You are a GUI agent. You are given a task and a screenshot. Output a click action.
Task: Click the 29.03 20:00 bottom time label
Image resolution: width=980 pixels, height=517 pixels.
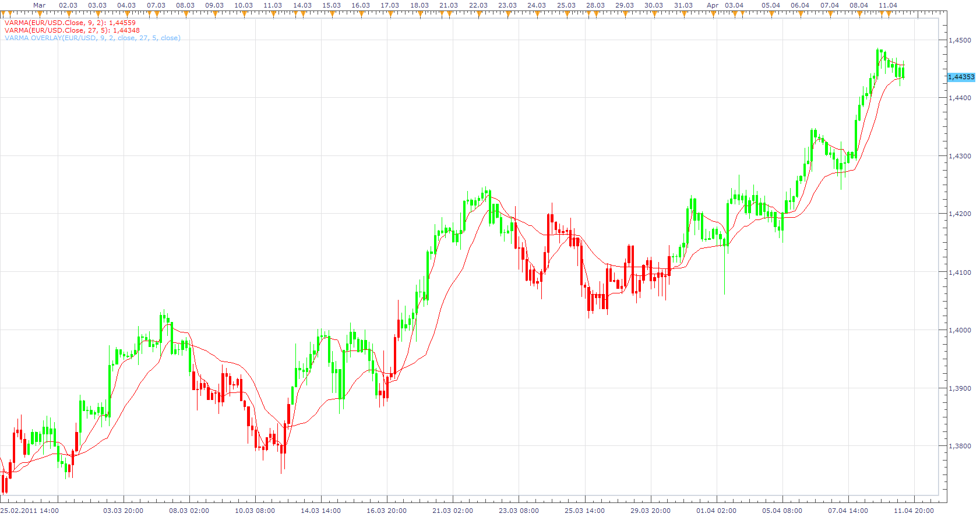point(650,511)
